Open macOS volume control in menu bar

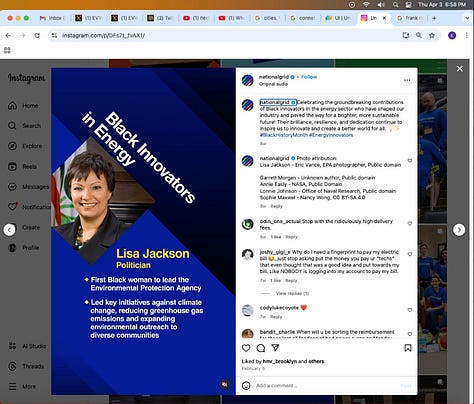(381, 5)
